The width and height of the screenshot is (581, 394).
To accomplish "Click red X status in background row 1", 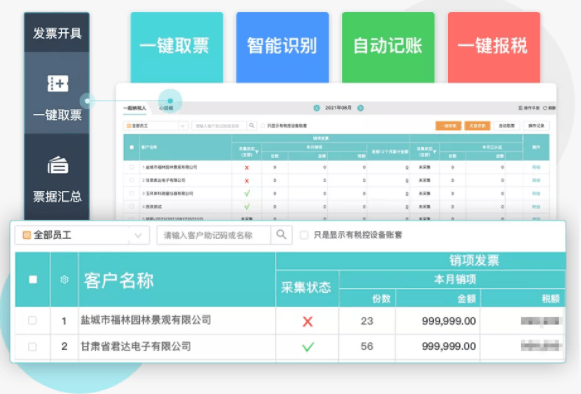I will [x=247, y=168].
